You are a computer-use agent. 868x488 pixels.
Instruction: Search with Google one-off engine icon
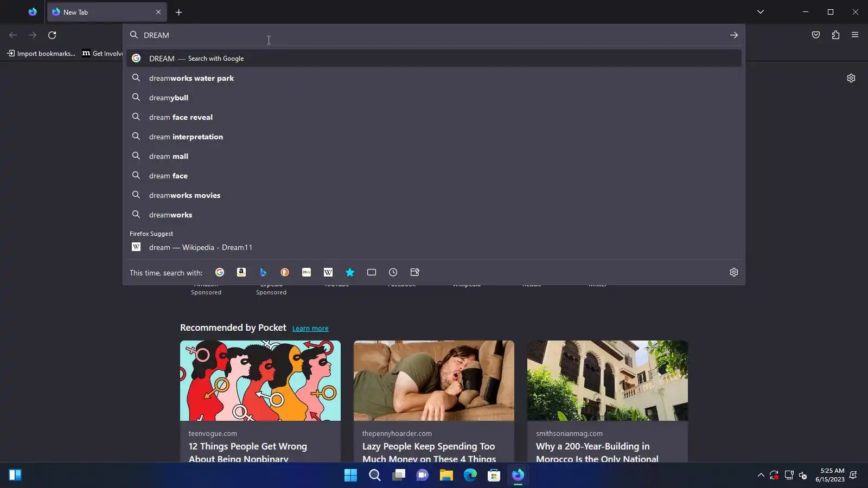coord(220,272)
